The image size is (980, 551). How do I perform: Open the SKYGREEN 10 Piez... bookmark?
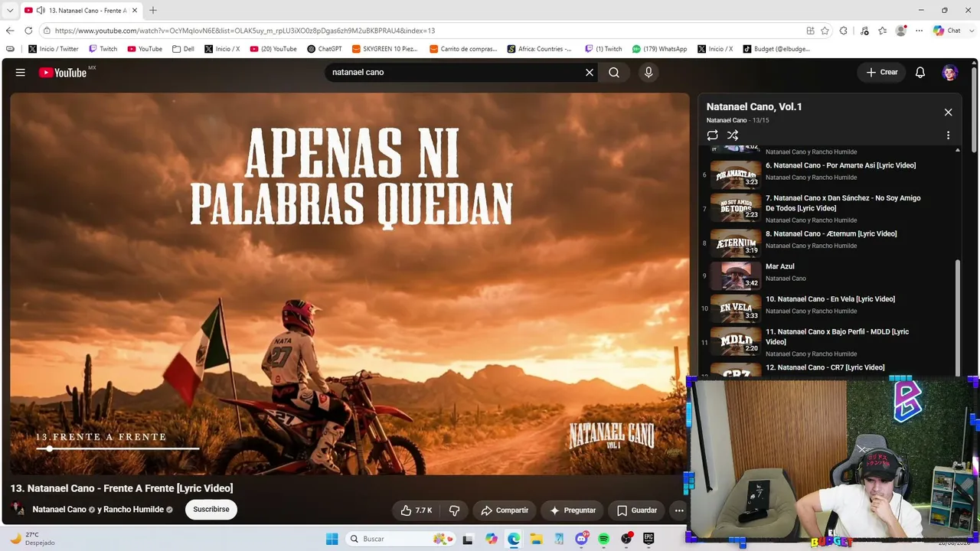(385, 49)
